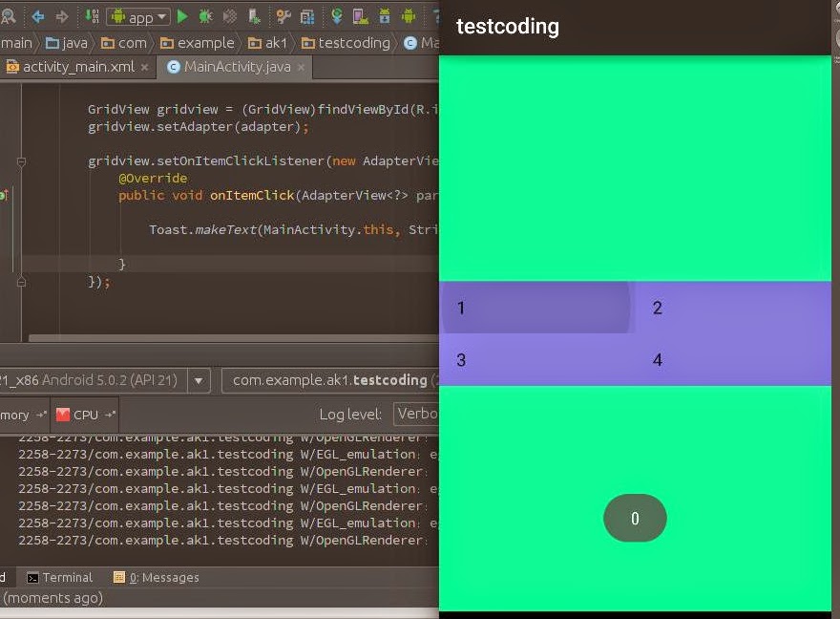Screen dimensions: 840x619
Task: Switch to the CPU monitor tab
Action: (85, 415)
